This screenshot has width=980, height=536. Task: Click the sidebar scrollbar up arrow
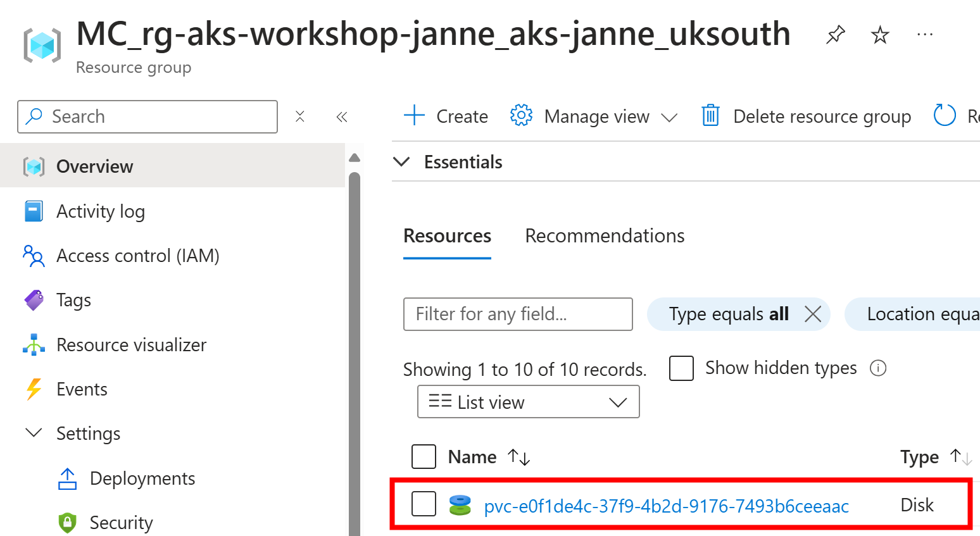pyautogui.click(x=355, y=158)
